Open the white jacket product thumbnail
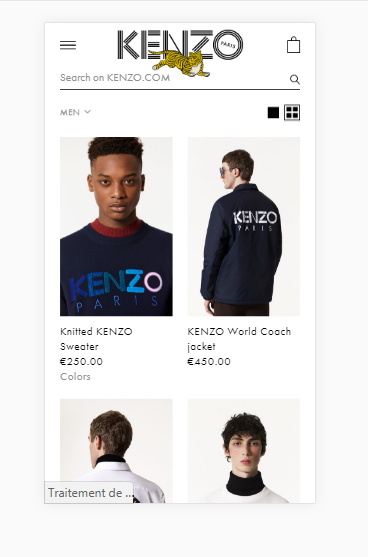Screen dimensions: 368x557 [116, 451]
